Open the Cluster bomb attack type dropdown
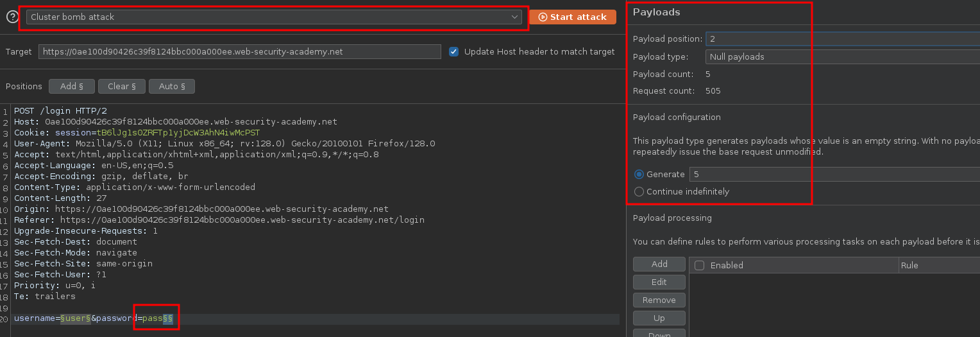Viewport: 980px width, 337px height. pos(274,17)
